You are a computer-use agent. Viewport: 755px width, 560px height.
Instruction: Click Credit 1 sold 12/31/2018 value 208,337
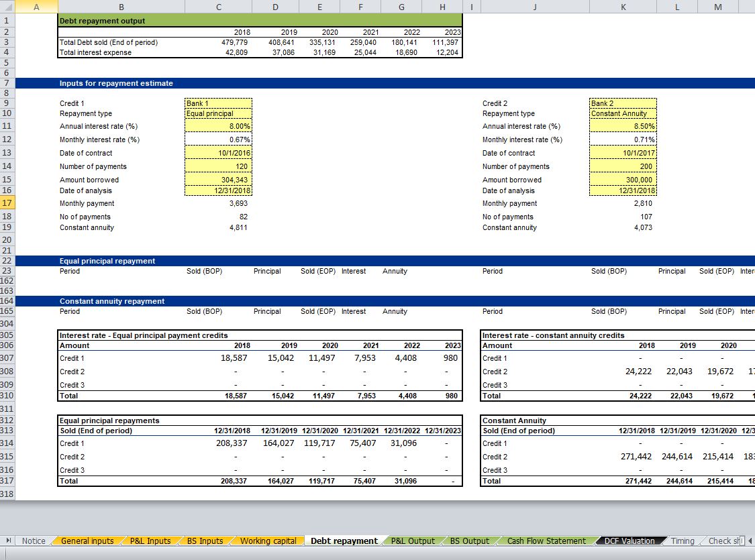click(232, 443)
